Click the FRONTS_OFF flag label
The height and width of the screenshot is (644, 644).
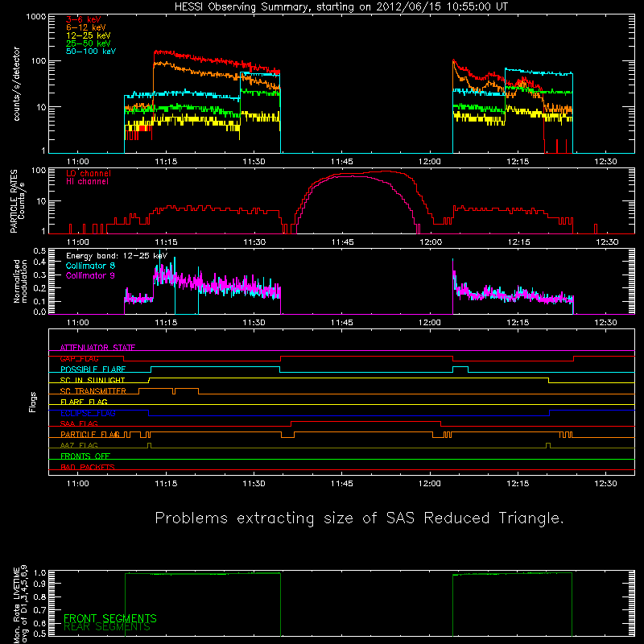click(x=85, y=456)
